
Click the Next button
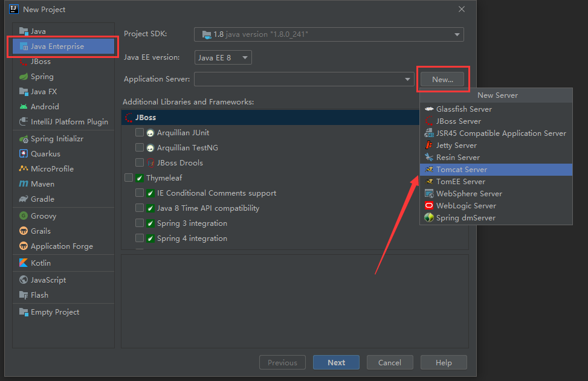pyautogui.click(x=337, y=363)
